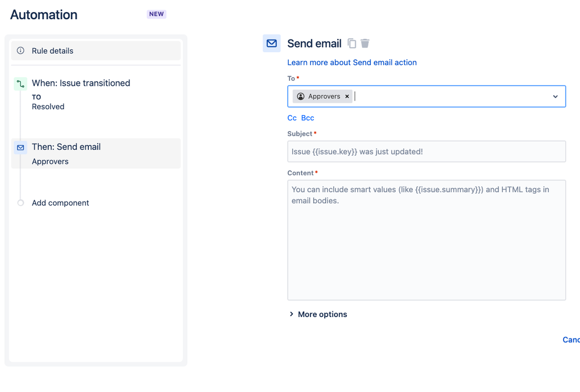This screenshot has height=392, width=580.
Task: Click into the Subject input field
Action: point(427,152)
